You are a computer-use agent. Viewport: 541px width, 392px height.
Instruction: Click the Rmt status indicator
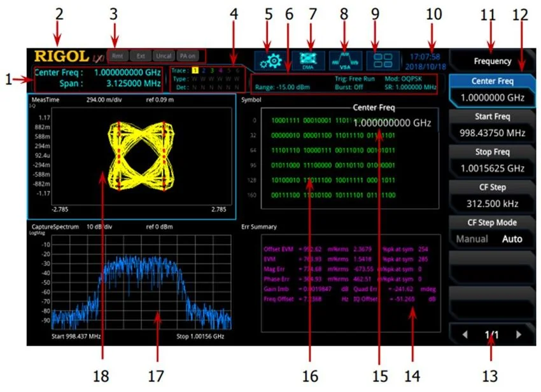118,56
